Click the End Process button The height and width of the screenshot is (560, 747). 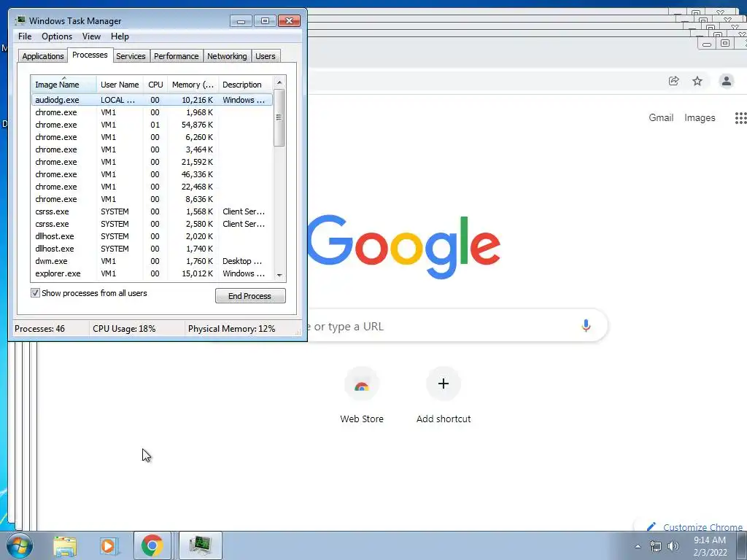click(250, 296)
